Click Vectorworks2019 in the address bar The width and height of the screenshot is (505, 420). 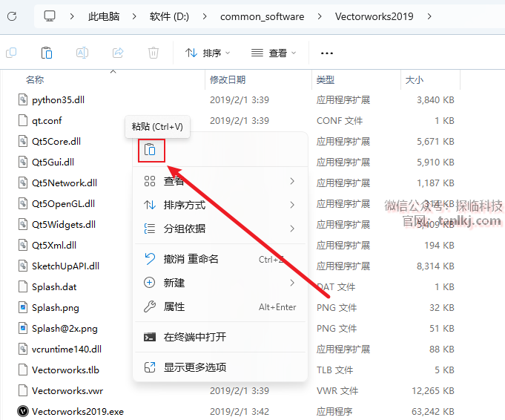pos(374,16)
